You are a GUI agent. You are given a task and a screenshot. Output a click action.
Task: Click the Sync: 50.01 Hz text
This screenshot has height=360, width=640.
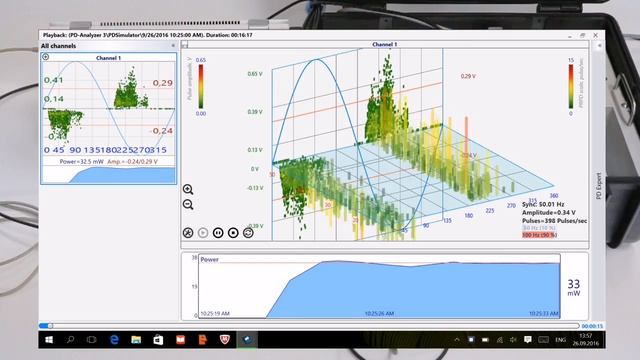click(x=543, y=204)
